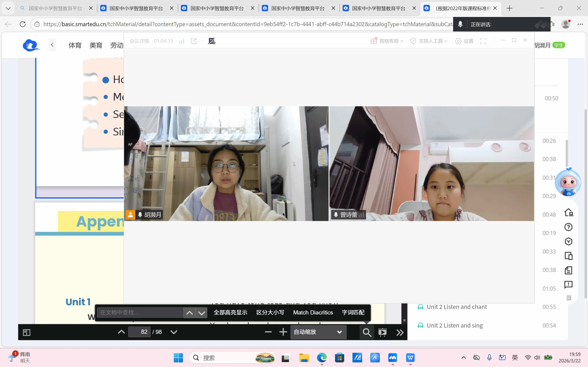Open 会议详情 meeting details
Image resolution: width=588 pixels, height=367 pixels.
139,41
